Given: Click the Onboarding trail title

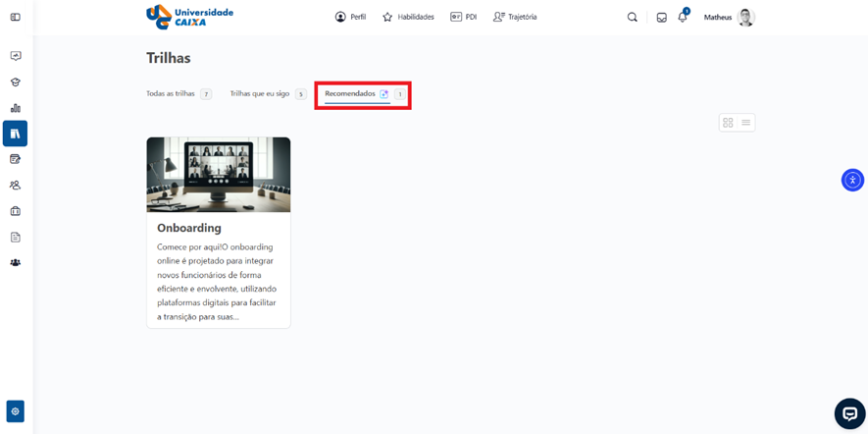Looking at the screenshot, I should [189, 228].
